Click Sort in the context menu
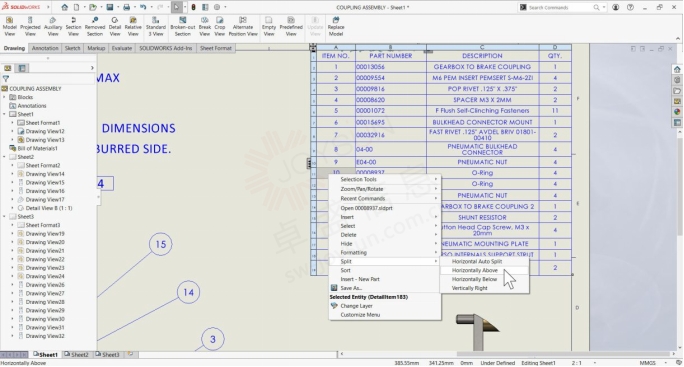 (345, 271)
